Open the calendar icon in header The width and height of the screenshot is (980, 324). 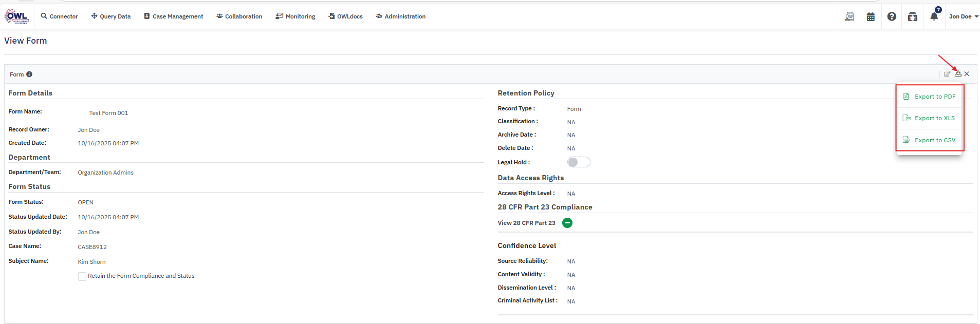click(871, 17)
